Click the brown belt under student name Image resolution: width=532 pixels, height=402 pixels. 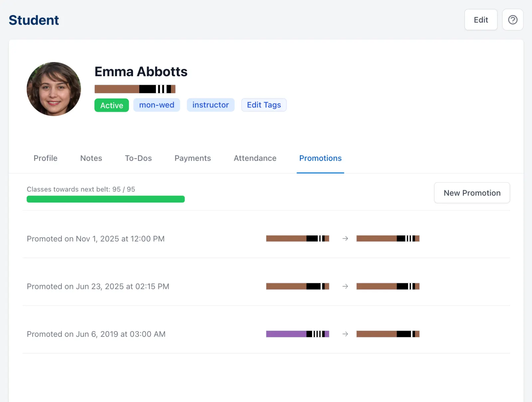tap(135, 89)
